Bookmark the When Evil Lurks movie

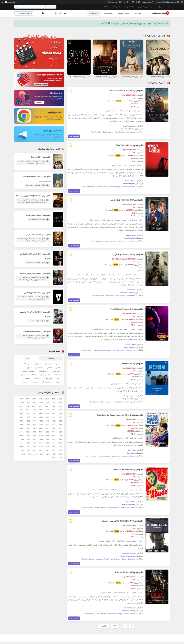[70, 145]
